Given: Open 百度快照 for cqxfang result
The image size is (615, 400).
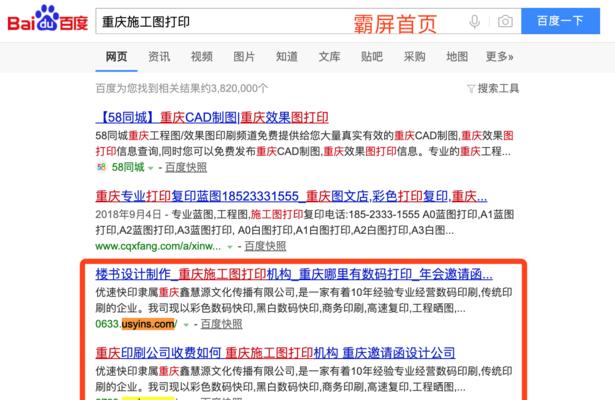Looking at the screenshot, I should coord(265,246).
